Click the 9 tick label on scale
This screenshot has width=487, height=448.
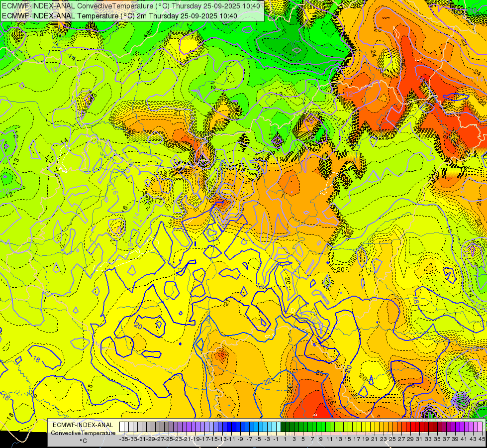click(320, 439)
